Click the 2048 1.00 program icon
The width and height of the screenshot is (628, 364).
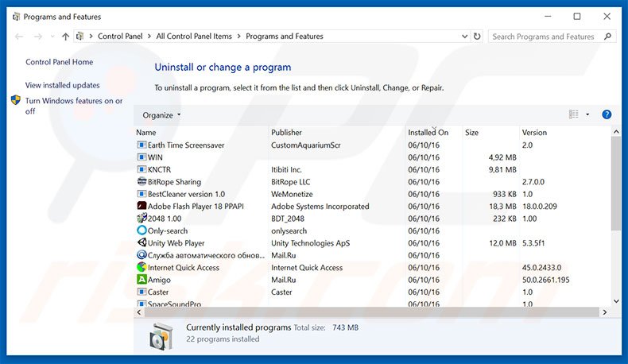point(141,219)
